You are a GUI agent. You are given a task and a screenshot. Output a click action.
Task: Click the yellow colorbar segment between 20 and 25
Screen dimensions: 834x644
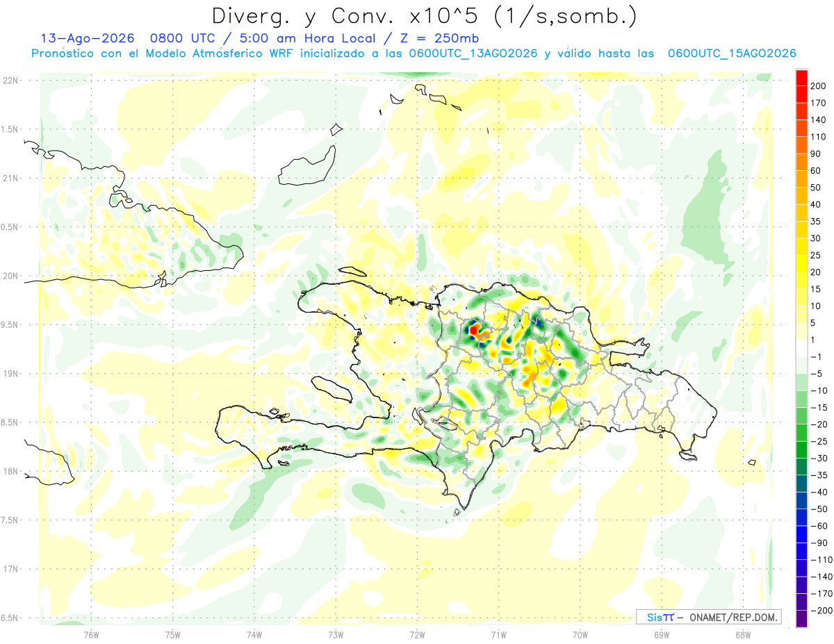pos(801,264)
